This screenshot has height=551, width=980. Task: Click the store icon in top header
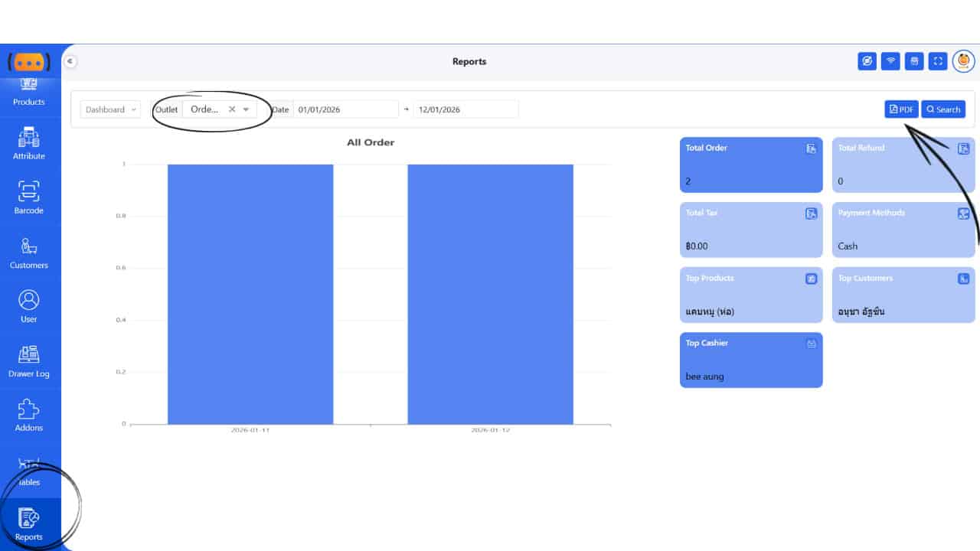click(x=914, y=61)
